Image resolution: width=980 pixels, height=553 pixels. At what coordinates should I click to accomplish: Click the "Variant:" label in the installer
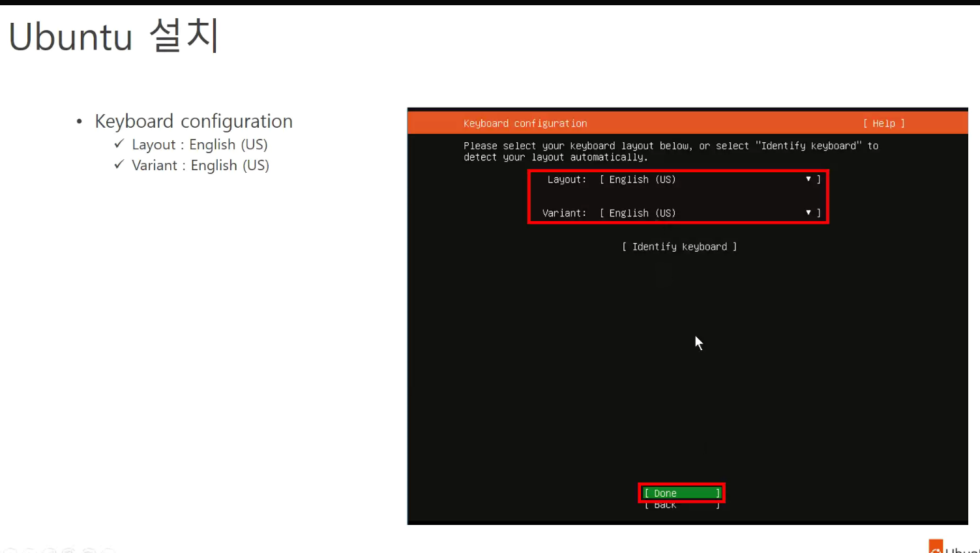coord(564,213)
